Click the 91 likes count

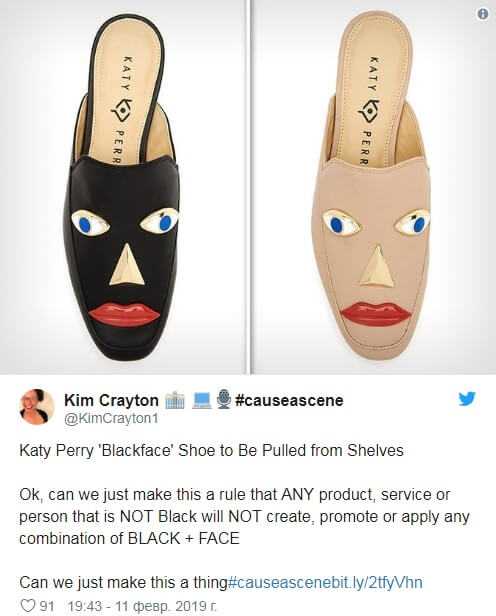coord(47,606)
